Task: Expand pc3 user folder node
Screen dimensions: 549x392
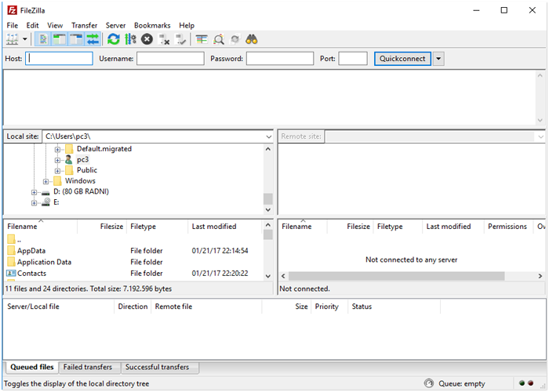Action: pyautogui.click(x=57, y=160)
